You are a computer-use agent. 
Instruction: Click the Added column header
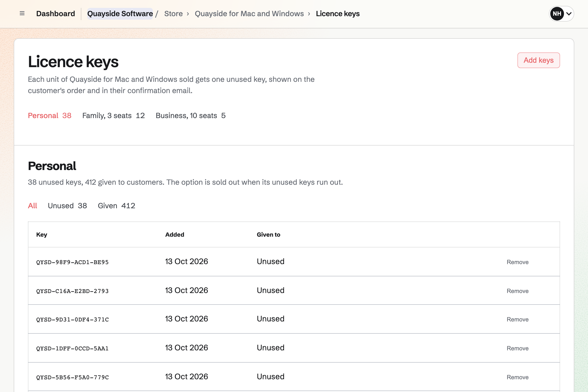(x=175, y=234)
